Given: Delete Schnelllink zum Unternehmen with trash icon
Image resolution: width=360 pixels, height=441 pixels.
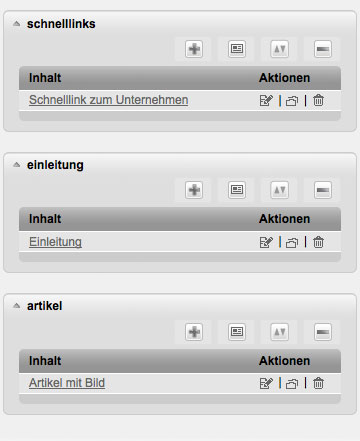Looking at the screenshot, I should tap(318, 100).
